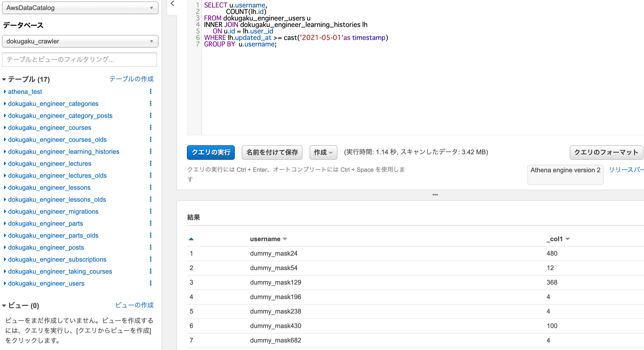Collapse the left sidebar with the arrow icon
The width and height of the screenshot is (644, 350).
coord(172,3)
